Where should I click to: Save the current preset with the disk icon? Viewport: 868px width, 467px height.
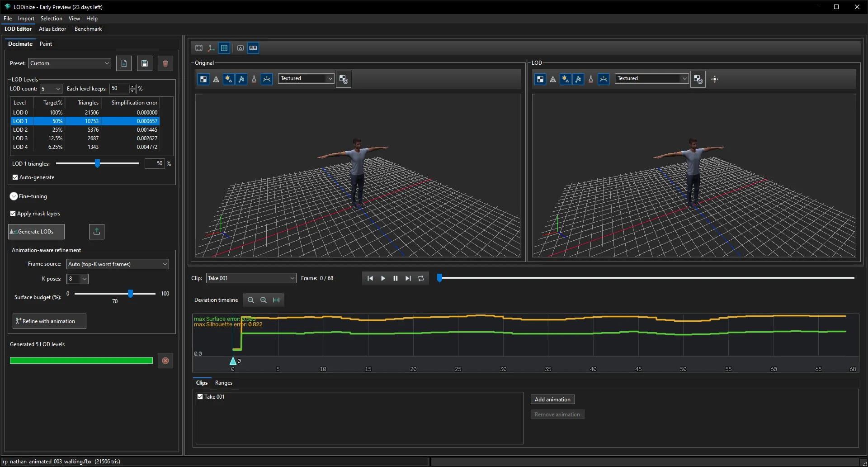pos(145,63)
